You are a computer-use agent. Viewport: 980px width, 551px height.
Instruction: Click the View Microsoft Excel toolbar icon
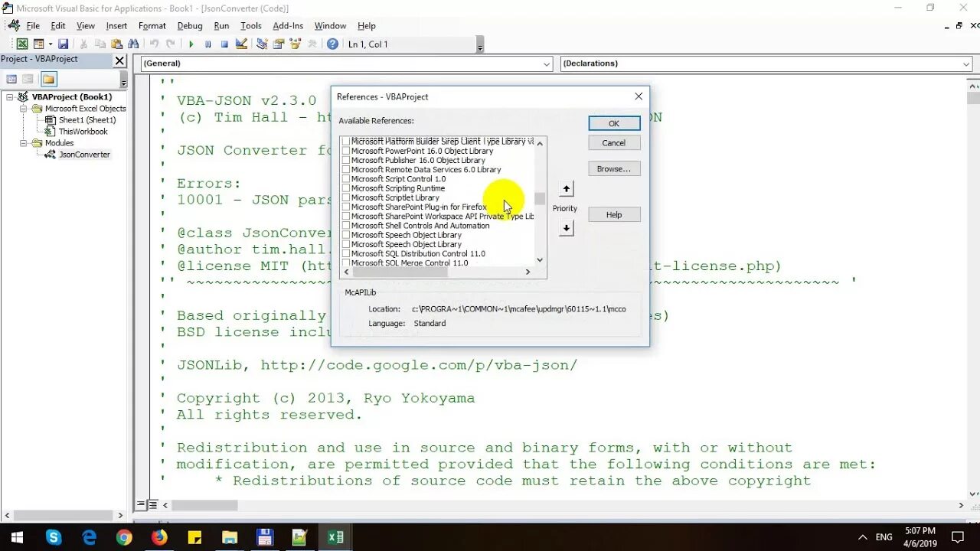[x=22, y=44]
